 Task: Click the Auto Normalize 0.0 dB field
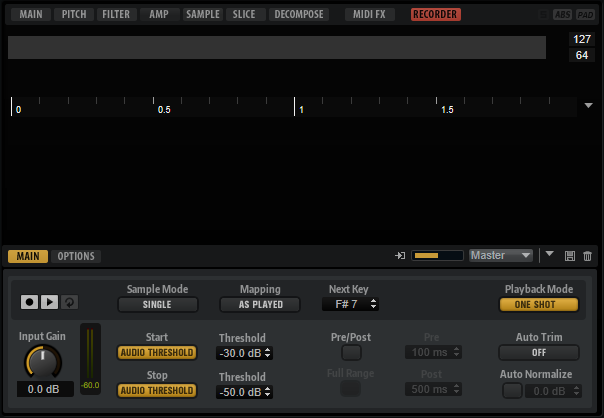[553, 391]
